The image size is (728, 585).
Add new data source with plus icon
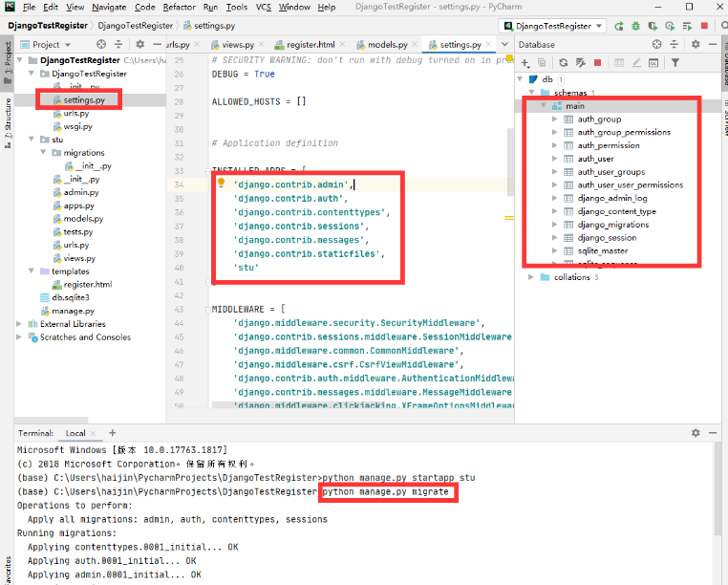click(x=525, y=63)
